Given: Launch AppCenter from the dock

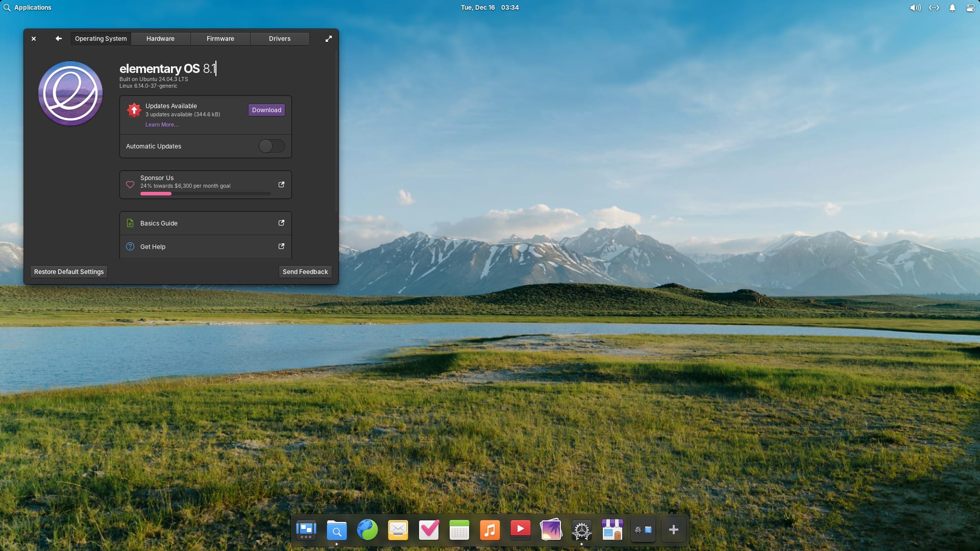Looking at the screenshot, I should pos(612,530).
